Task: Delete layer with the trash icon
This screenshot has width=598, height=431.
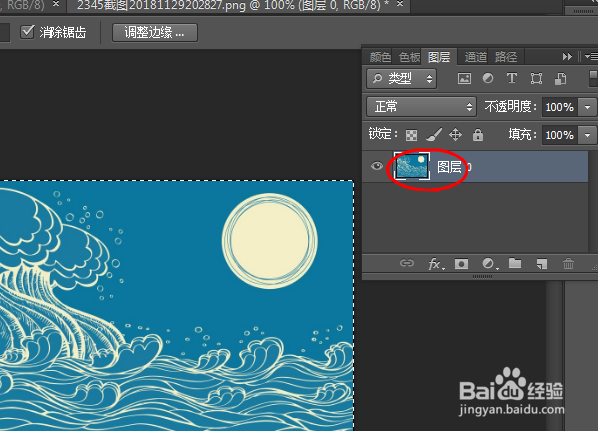Action: 568,264
